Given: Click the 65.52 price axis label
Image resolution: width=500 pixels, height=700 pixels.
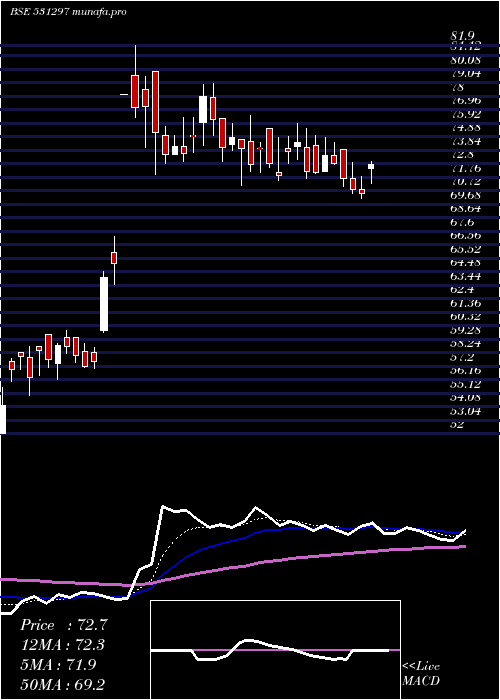Looking at the screenshot, I should pyautogui.click(x=466, y=249).
